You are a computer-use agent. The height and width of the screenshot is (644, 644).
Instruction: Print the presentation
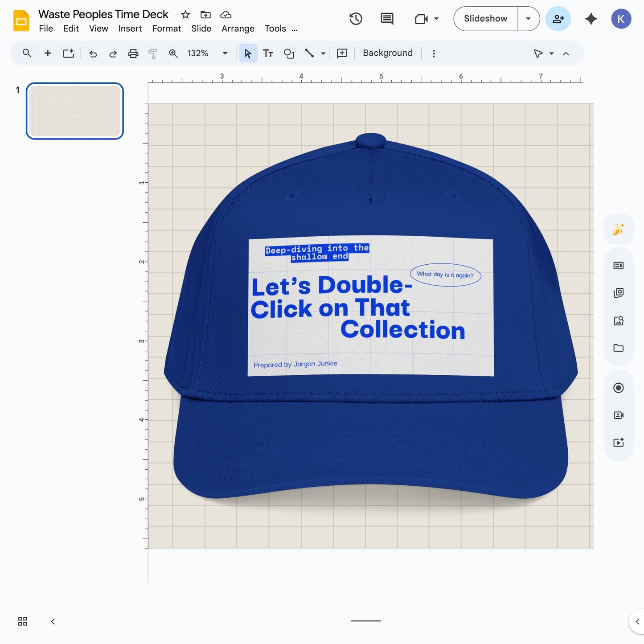[x=133, y=54]
